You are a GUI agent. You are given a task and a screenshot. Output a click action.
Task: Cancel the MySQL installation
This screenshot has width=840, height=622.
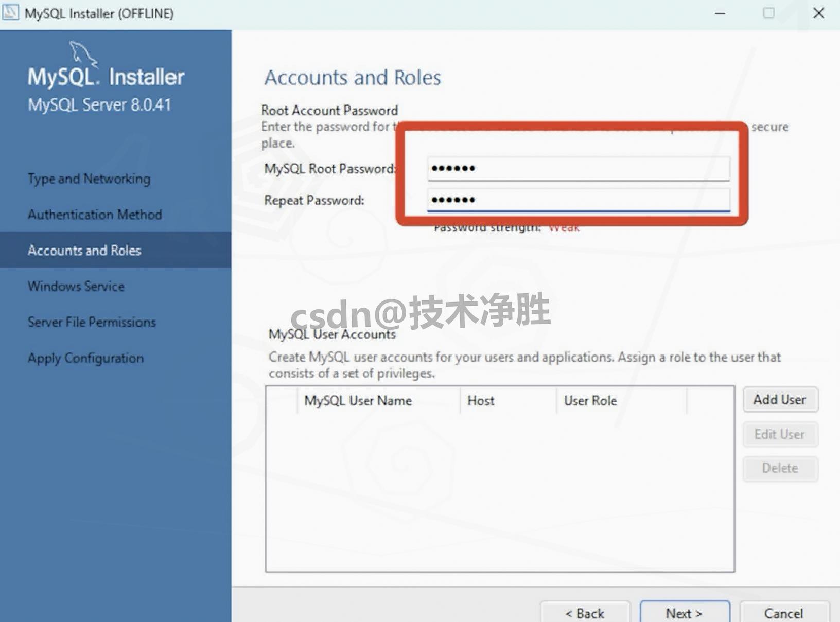(x=784, y=612)
